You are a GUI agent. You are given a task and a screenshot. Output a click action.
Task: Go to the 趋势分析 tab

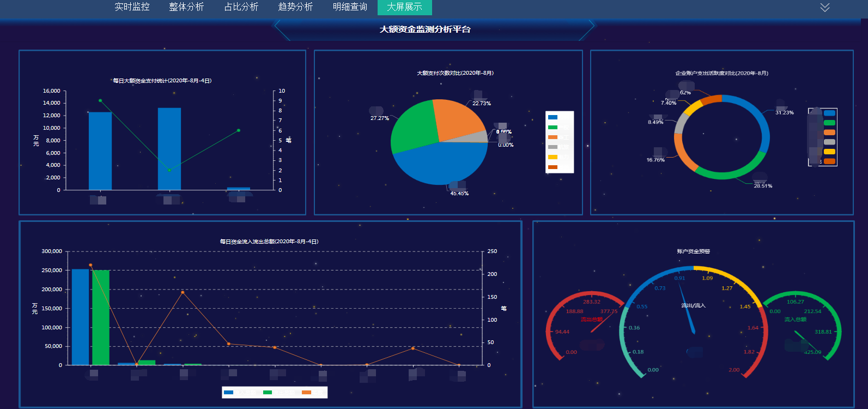[x=295, y=7]
